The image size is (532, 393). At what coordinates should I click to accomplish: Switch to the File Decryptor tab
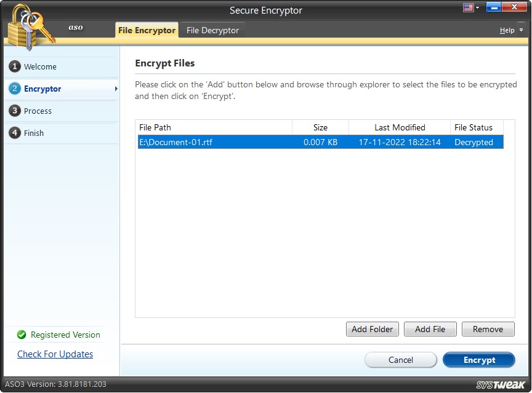(x=212, y=30)
